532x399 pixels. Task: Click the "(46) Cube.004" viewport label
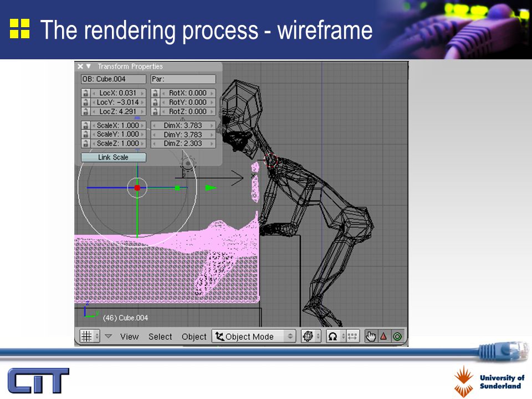125,318
